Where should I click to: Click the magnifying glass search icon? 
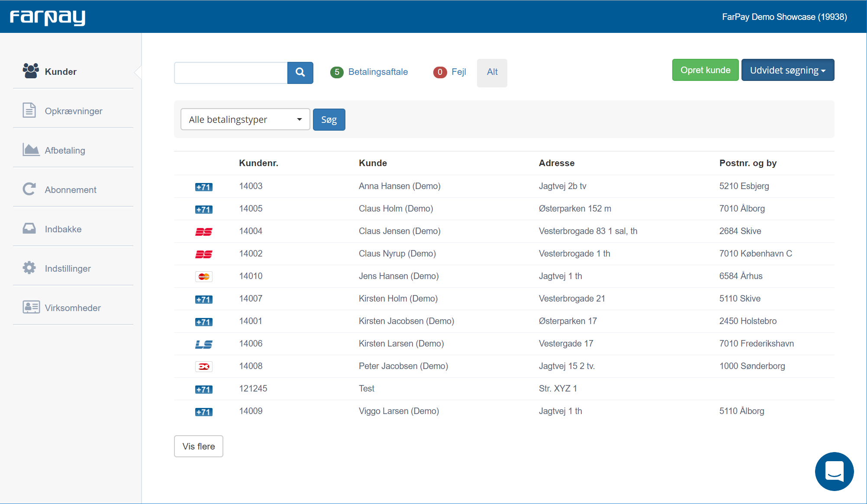coord(300,73)
